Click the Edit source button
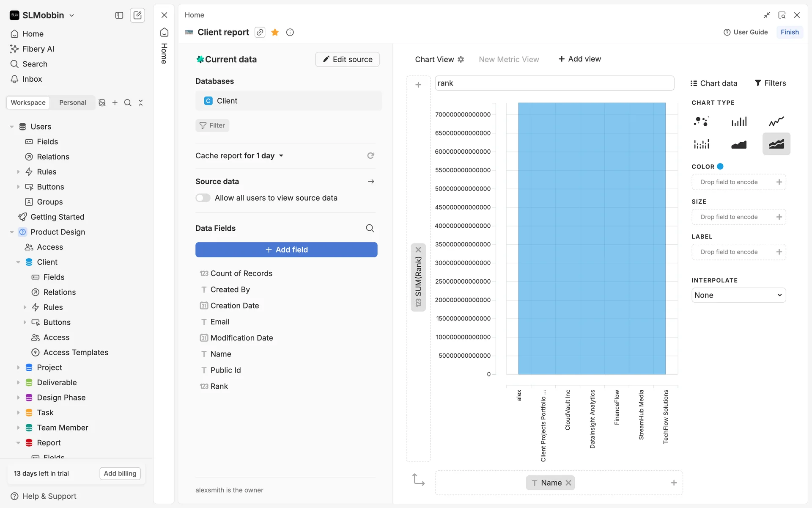 click(347, 59)
